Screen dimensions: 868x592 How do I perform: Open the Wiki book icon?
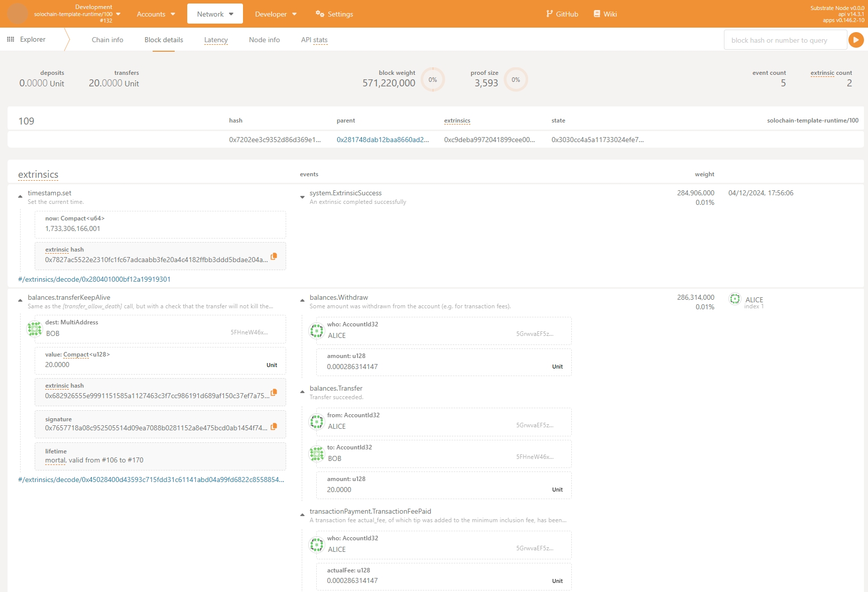pos(597,14)
